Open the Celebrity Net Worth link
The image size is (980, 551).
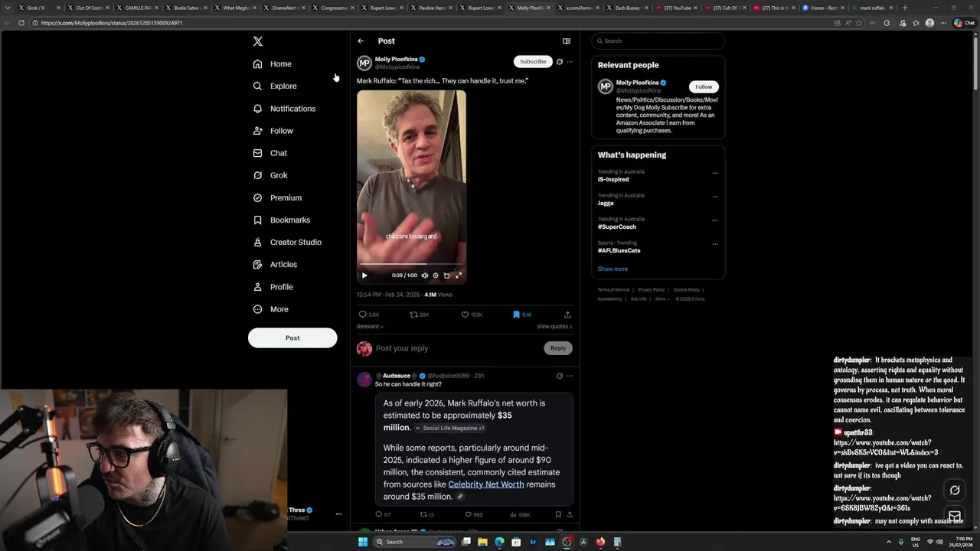(x=486, y=484)
